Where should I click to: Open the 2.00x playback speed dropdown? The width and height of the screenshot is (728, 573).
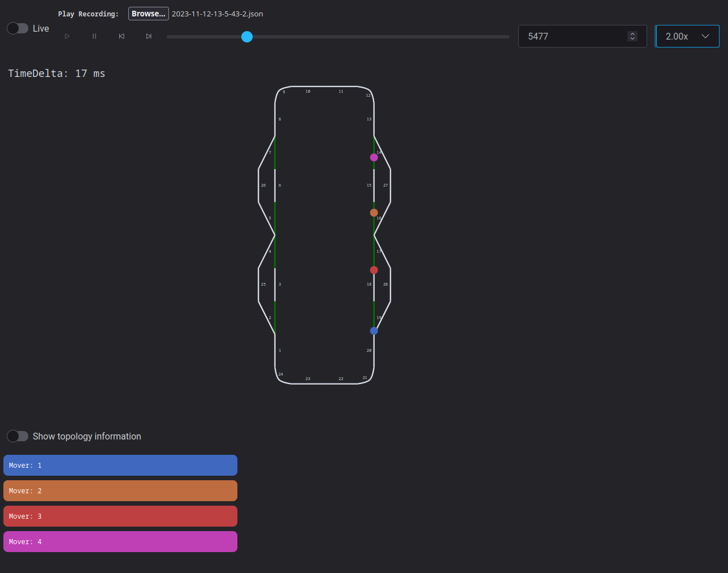(687, 36)
